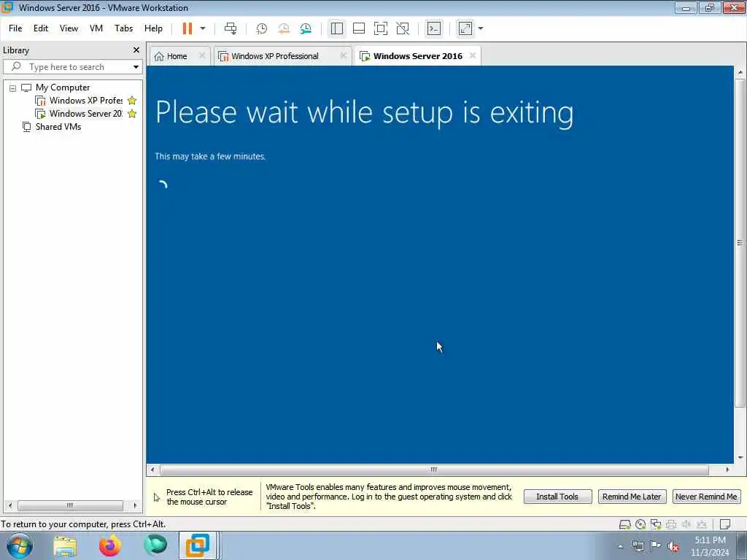Screen dimensions: 747x560
Task: Click the VM view horizontal scrollbar
Action: click(434, 470)
